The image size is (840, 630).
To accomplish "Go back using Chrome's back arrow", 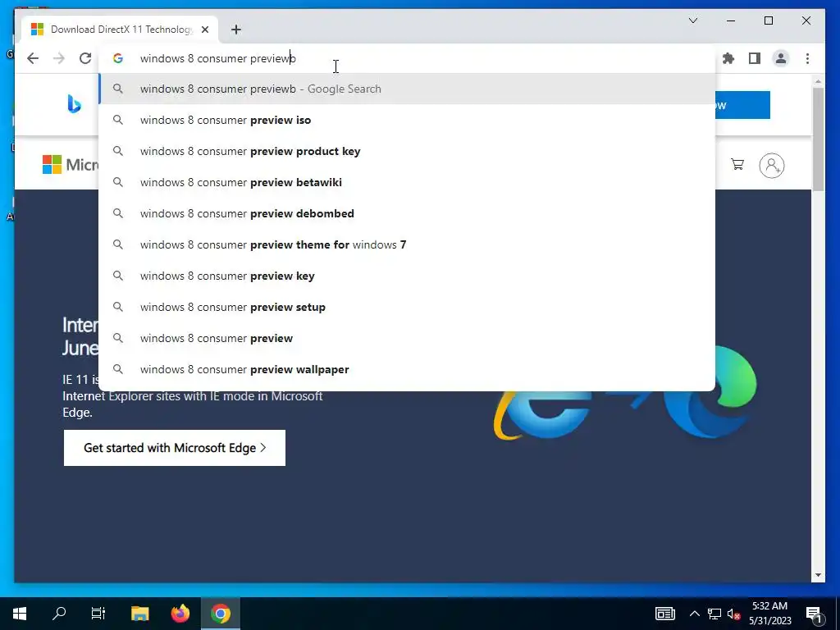I will click(33, 58).
